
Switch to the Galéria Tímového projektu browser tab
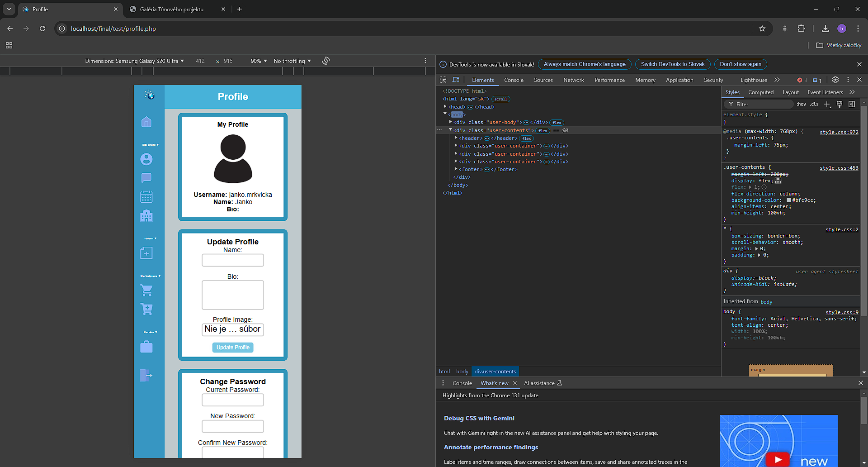pos(172,9)
